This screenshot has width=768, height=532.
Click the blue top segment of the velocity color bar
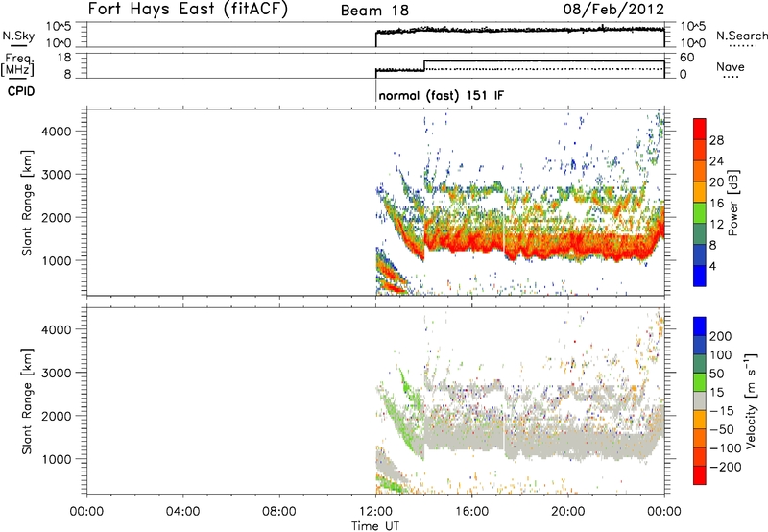[700, 326]
